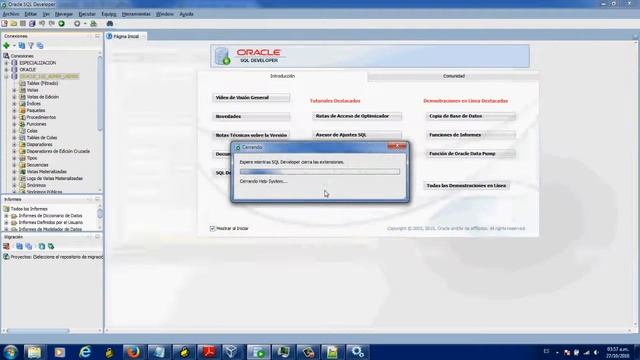Open dropdown arrow next to New Connection

pos(14,46)
